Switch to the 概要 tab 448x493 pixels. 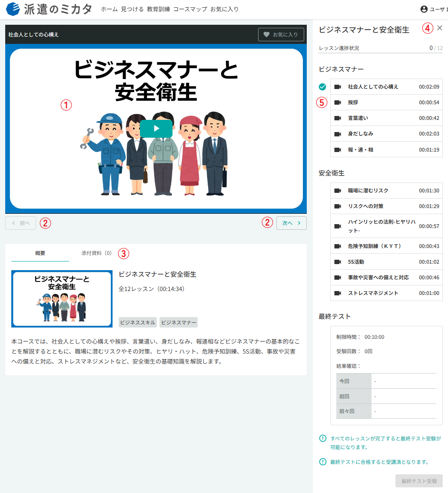(40, 253)
